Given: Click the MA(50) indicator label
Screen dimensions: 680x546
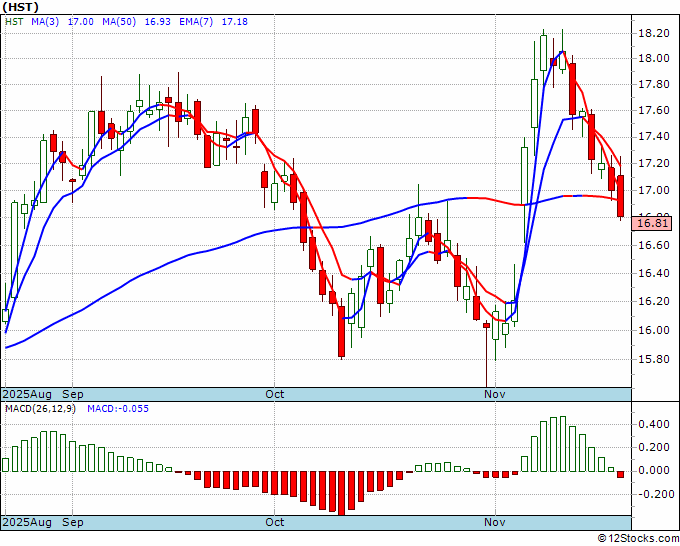Looking at the screenshot, I should click(119, 22).
